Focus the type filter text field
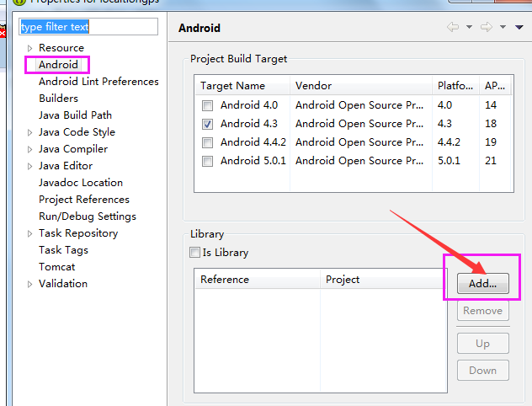 click(x=88, y=26)
